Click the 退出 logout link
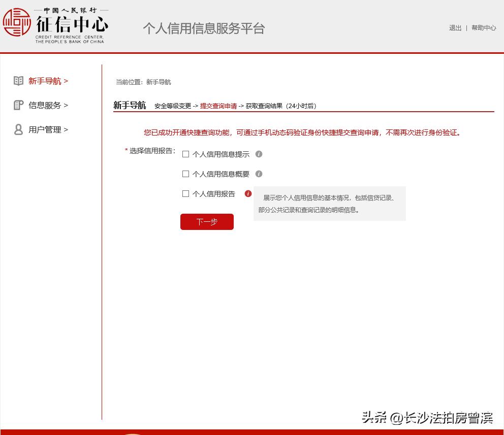504x435 pixels. tap(455, 28)
